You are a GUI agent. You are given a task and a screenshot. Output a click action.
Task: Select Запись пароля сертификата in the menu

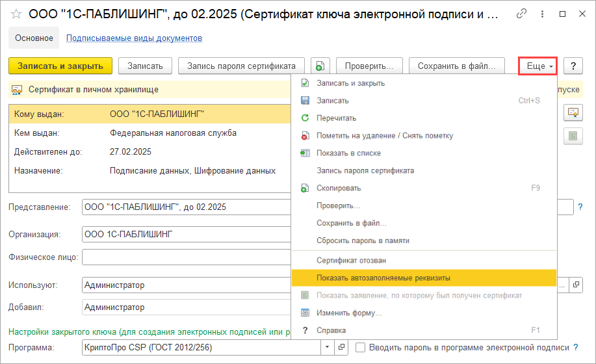424,170
